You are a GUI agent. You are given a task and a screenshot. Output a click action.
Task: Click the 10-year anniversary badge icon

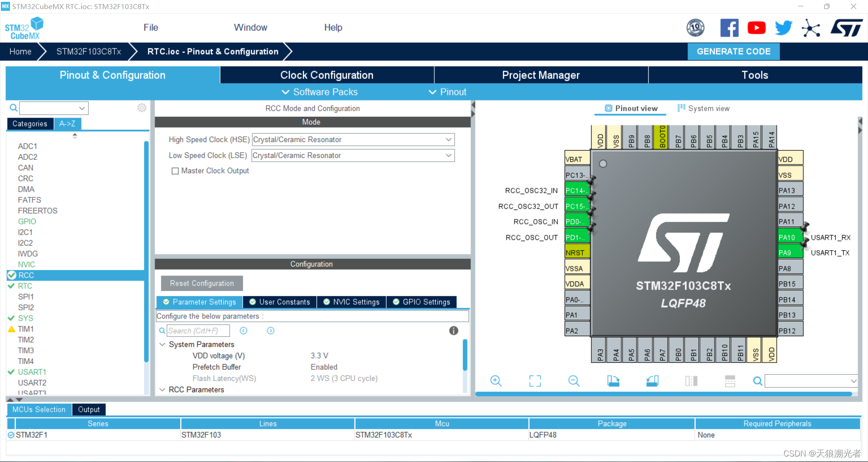[695, 28]
